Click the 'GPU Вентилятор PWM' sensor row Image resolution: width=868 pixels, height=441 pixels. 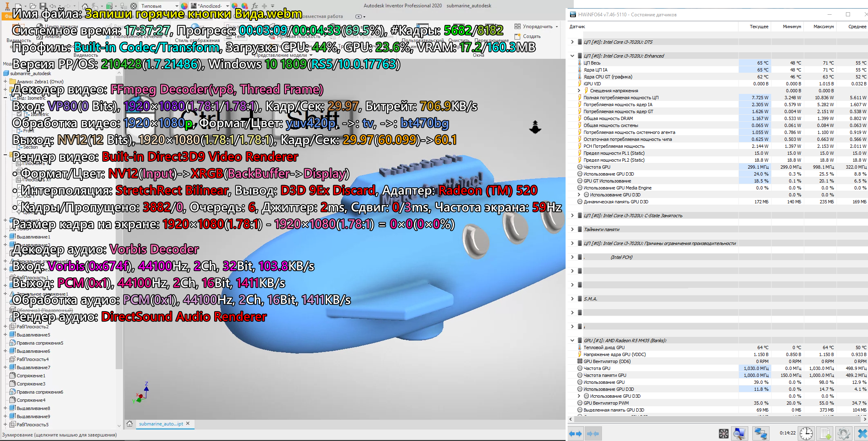pyautogui.click(x=718, y=403)
